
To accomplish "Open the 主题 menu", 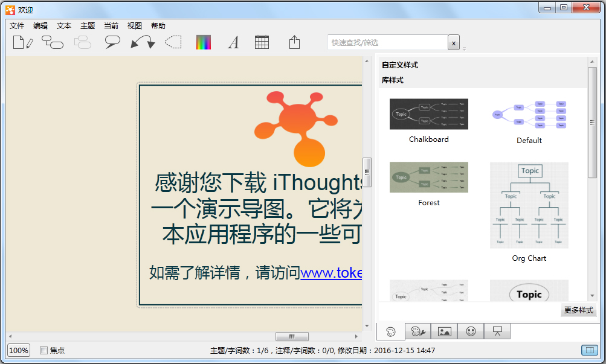I will pos(87,25).
